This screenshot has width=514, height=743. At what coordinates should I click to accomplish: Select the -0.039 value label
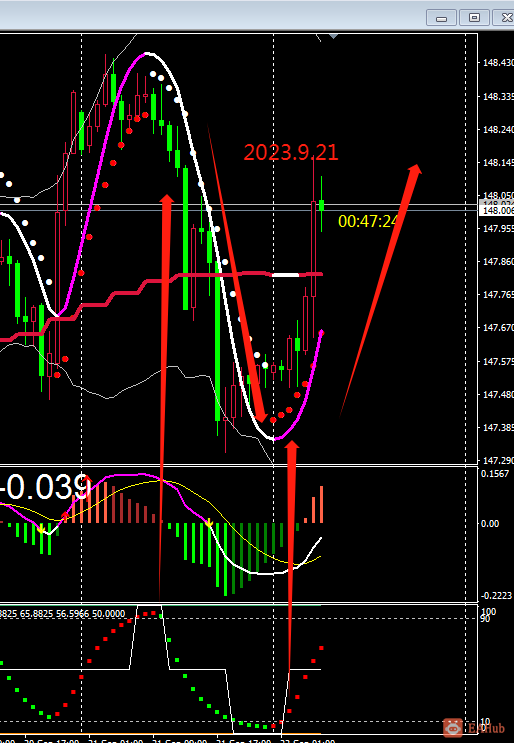[43, 487]
